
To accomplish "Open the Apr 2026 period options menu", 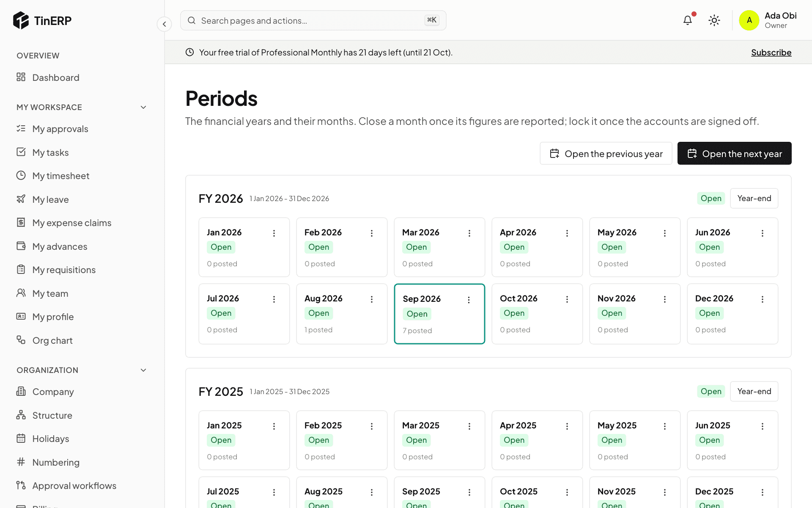I will 567,233.
